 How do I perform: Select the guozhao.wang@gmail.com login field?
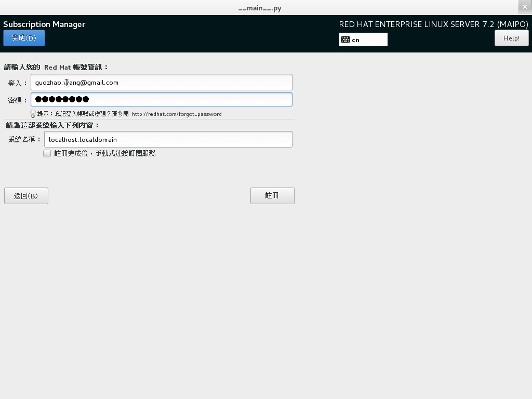(162, 82)
